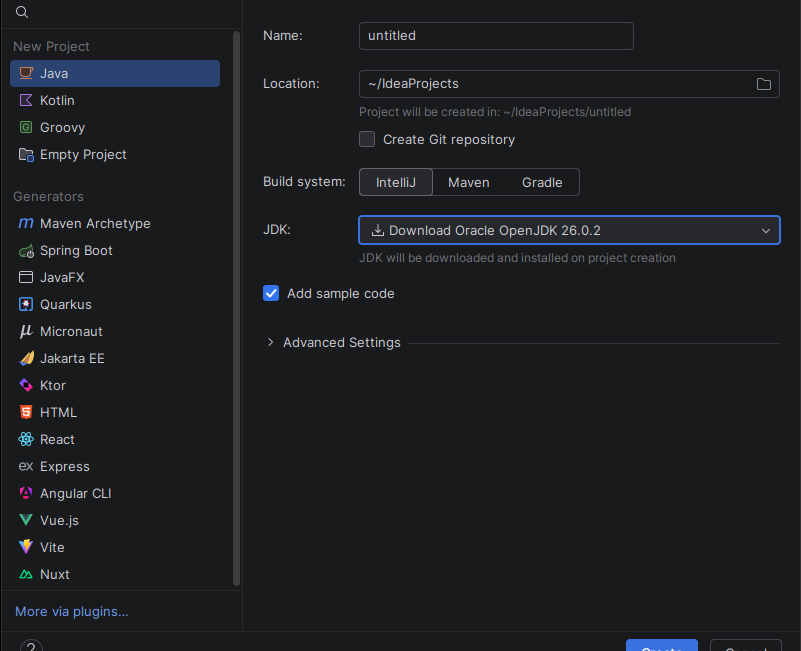This screenshot has height=651, width=801.
Task: Click the Express ex icon
Action: (26, 467)
